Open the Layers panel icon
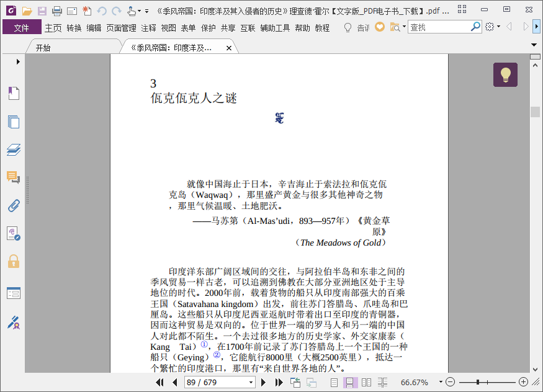543x392 pixels. coord(14,150)
